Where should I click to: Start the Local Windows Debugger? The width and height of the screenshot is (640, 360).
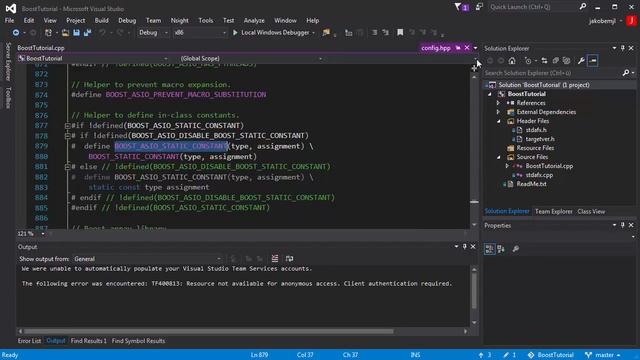click(x=271, y=33)
